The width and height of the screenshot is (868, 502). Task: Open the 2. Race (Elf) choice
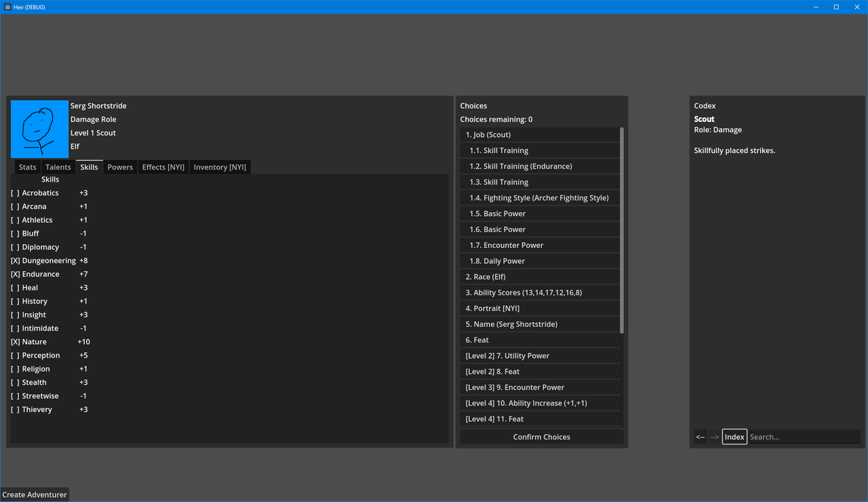(x=540, y=277)
